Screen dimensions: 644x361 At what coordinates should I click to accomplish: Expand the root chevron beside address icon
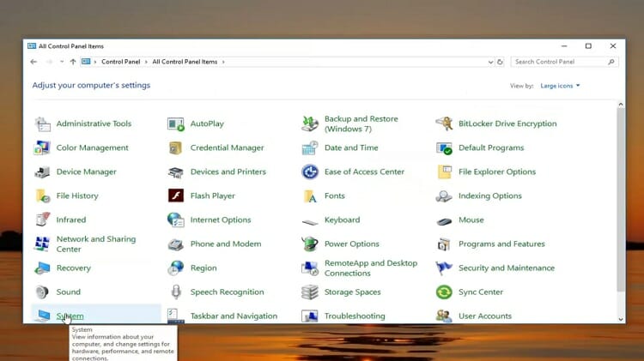click(95, 62)
